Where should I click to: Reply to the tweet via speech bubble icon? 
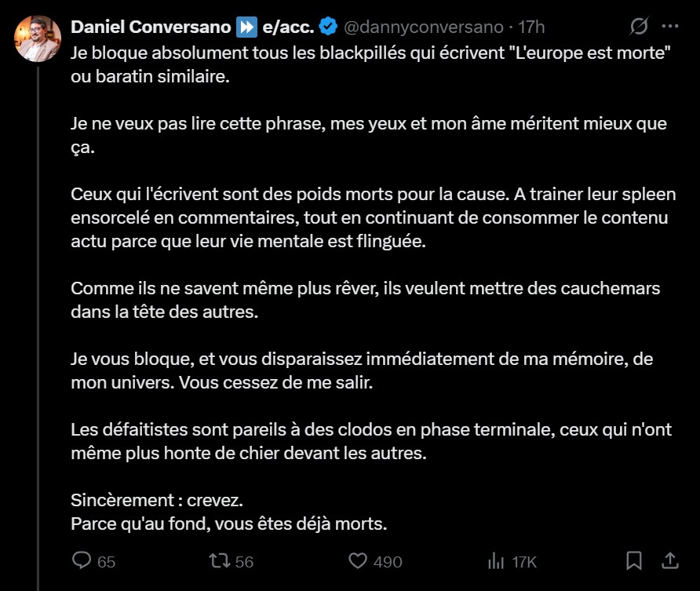pos(82,560)
